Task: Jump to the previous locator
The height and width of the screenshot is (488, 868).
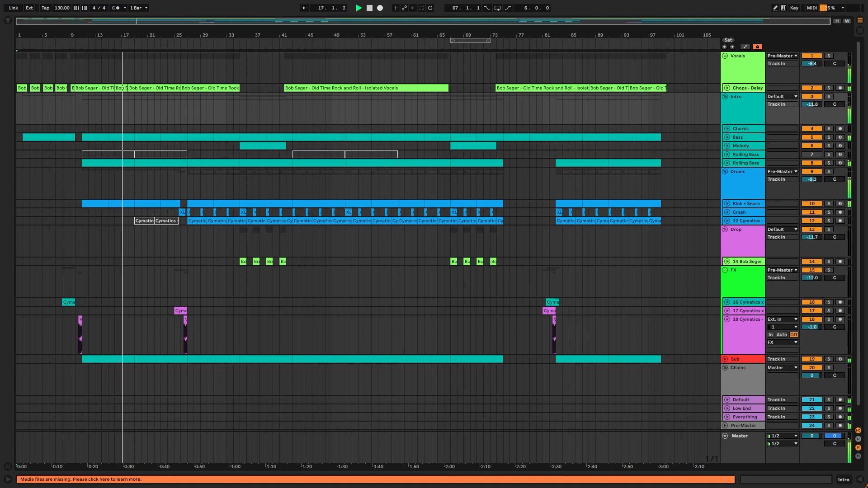Action: [x=724, y=47]
